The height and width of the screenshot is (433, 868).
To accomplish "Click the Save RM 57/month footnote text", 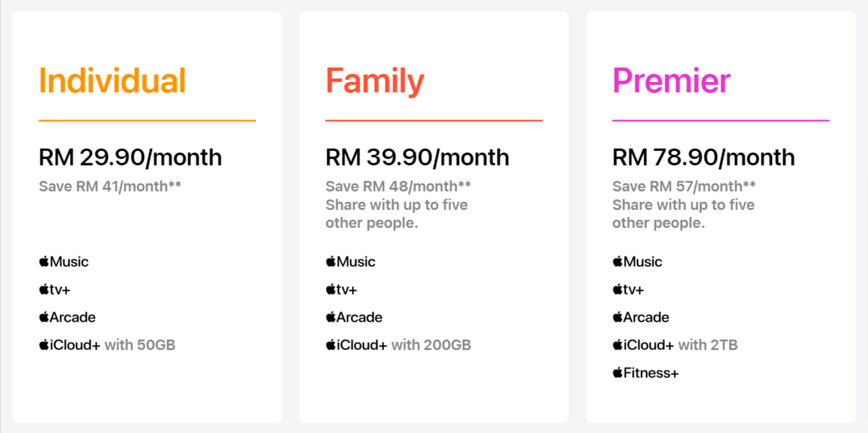I will click(x=684, y=186).
